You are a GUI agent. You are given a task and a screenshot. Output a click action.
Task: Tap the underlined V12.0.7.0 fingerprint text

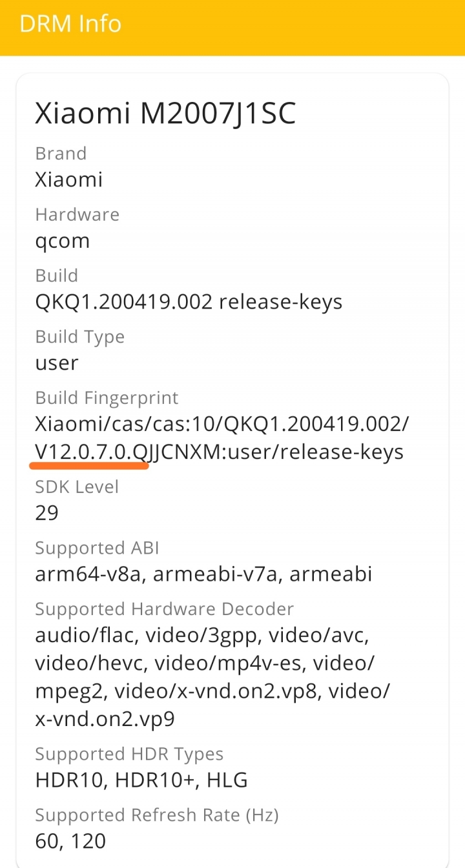[90, 452]
